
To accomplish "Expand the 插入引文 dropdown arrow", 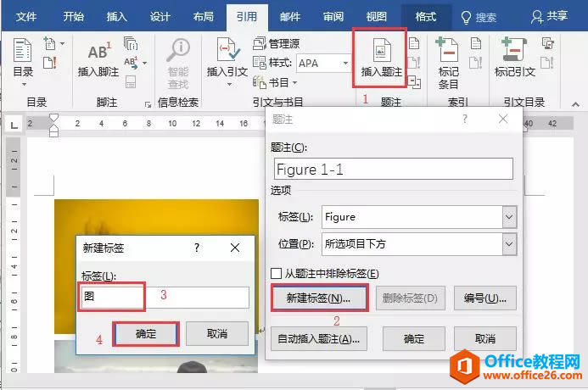I will (x=229, y=84).
